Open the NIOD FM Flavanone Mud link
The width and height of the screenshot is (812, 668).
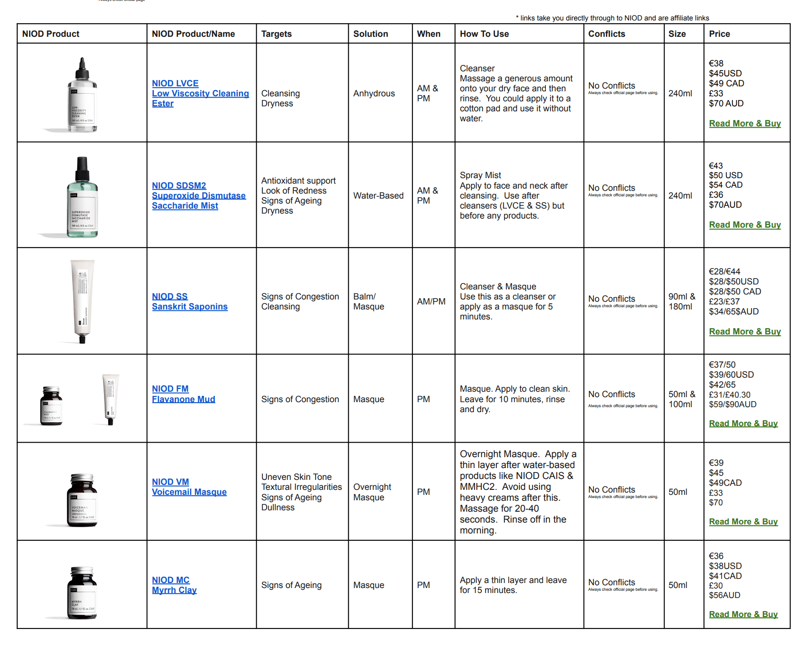point(183,394)
